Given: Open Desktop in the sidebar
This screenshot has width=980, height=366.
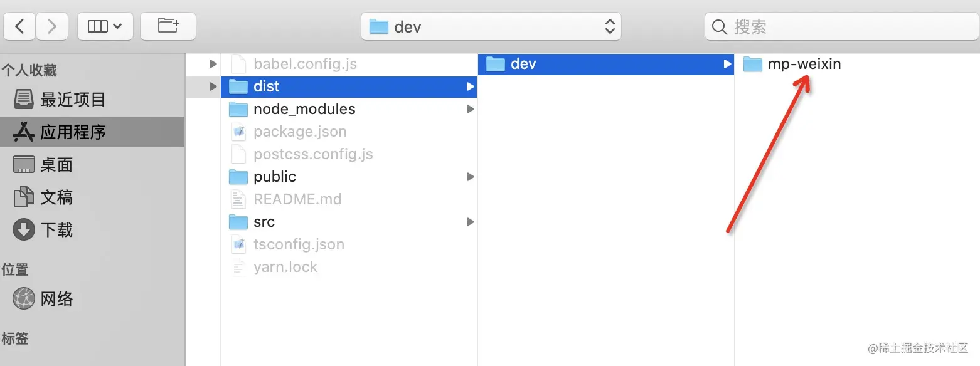Looking at the screenshot, I should click(56, 165).
